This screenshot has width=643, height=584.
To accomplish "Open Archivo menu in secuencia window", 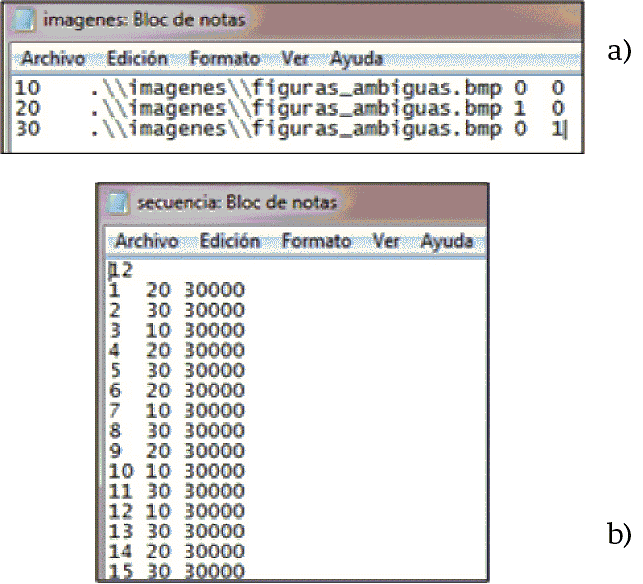I will pos(146,242).
